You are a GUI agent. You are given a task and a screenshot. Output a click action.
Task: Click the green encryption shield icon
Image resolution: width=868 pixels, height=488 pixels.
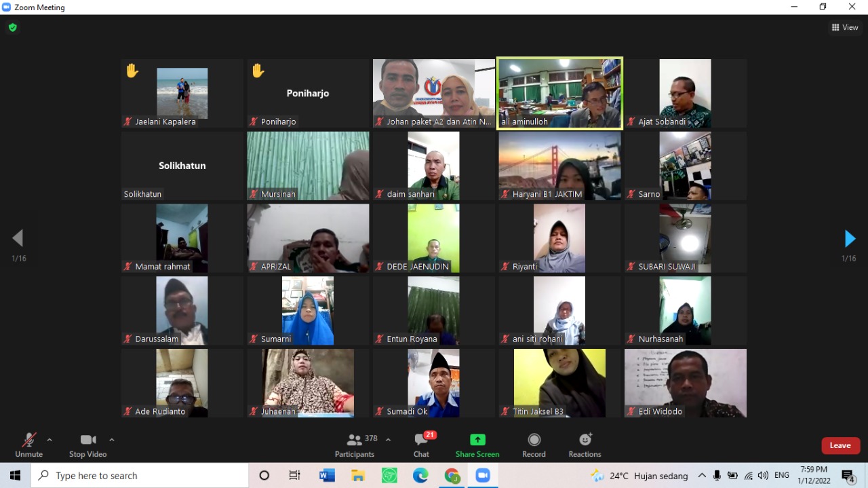12,28
